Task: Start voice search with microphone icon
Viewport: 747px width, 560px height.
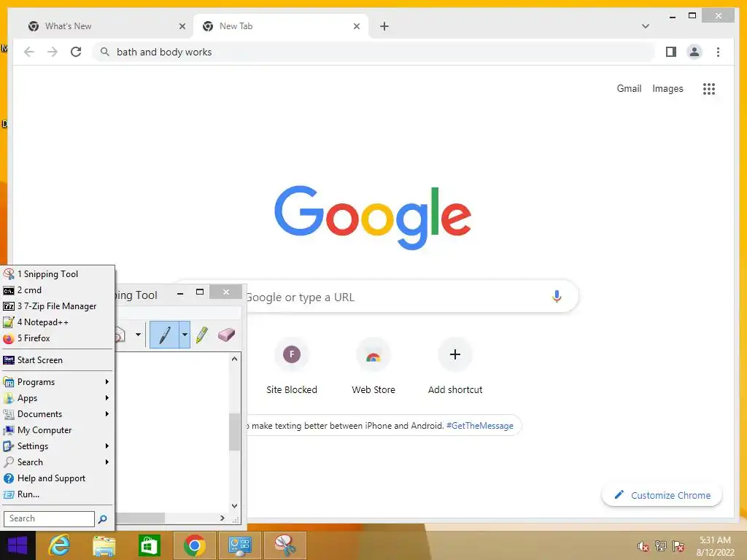Action: point(557,297)
